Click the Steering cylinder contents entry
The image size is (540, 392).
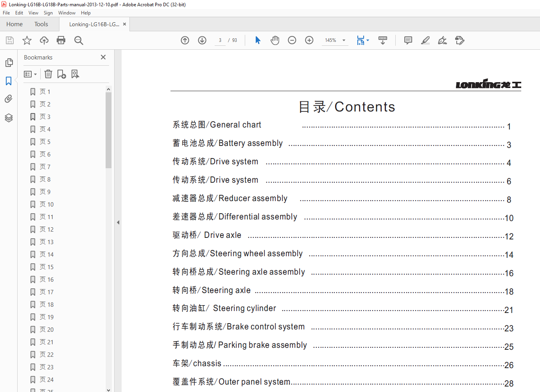click(343, 309)
